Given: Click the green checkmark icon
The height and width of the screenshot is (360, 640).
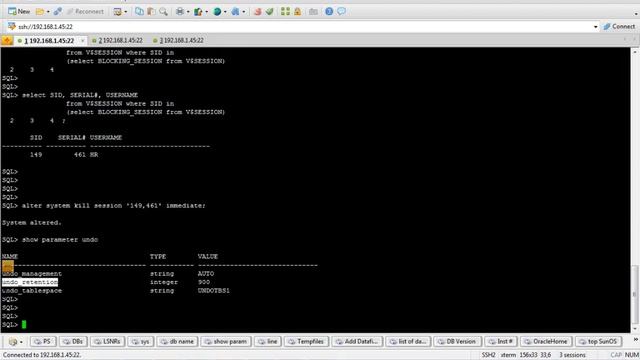Looking at the screenshot, I should point(269,11).
